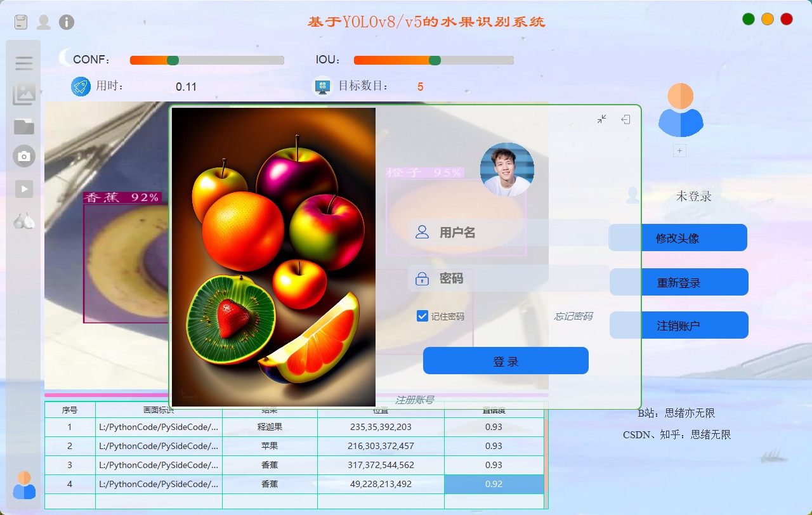The height and width of the screenshot is (515, 812).
Task: Click the CSDN、知乎：思绪无限 text
Action: (x=677, y=435)
